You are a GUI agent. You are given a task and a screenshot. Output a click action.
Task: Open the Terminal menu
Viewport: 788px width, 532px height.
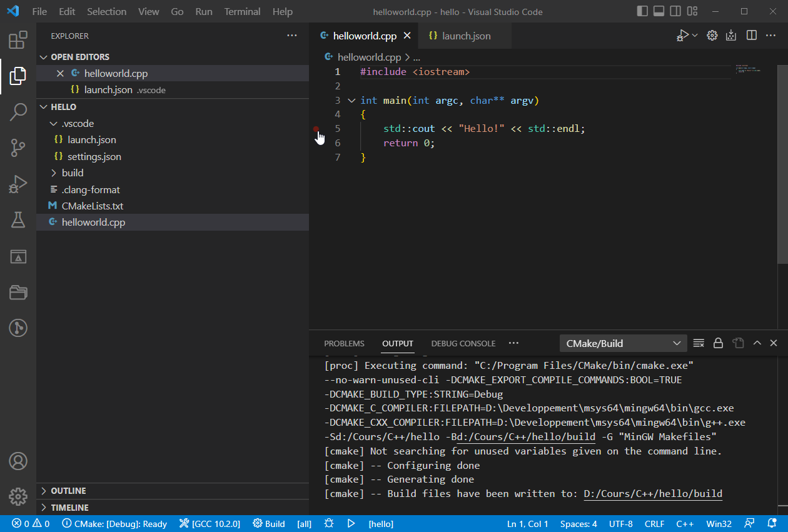point(243,11)
